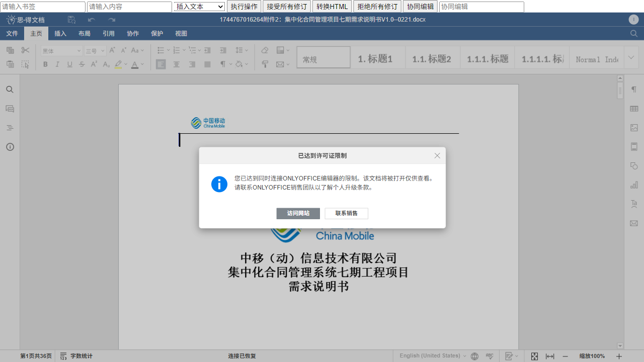Screen dimensions: 644x362
Task: Toggle align left
Action: (x=161, y=64)
